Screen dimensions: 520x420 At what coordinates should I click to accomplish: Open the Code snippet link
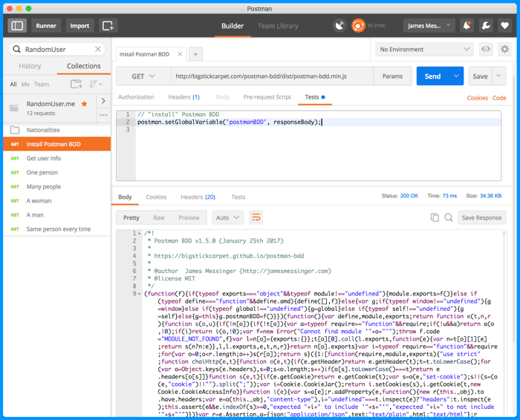tap(499, 98)
